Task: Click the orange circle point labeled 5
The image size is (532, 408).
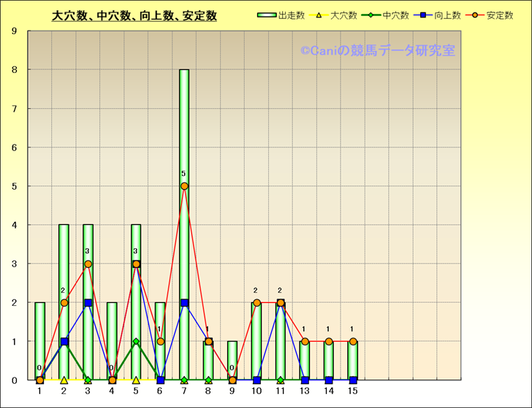Action: (184, 186)
